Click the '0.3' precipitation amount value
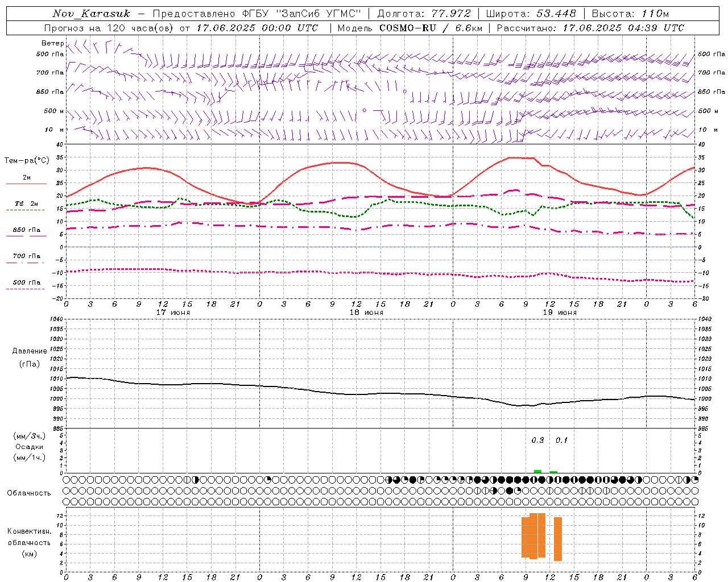The height and width of the screenshot is (582, 728). [537, 440]
